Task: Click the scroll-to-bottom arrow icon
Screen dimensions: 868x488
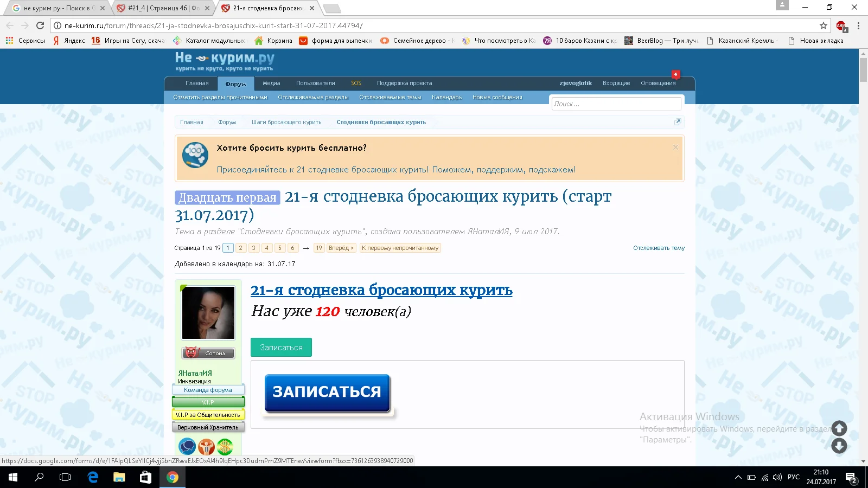Action: tap(839, 446)
